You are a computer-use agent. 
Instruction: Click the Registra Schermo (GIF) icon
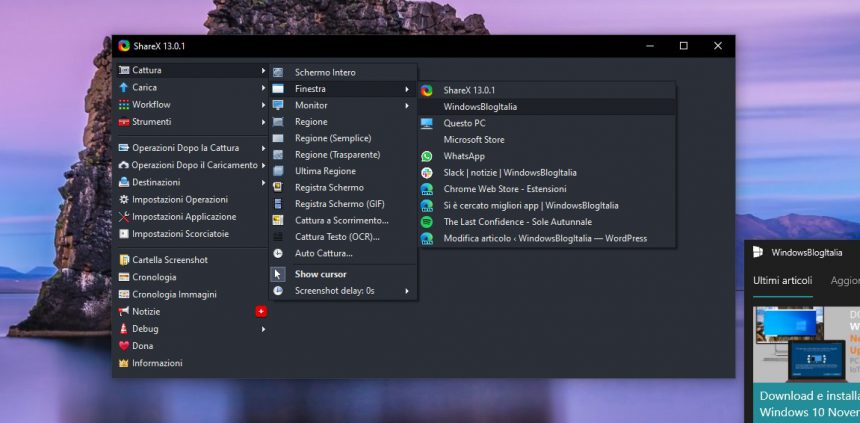[278, 204]
